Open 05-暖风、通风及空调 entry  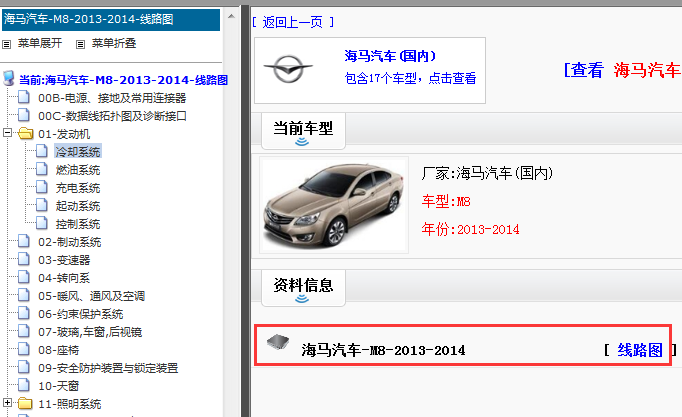pyautogui.click(x=91, y=296)
